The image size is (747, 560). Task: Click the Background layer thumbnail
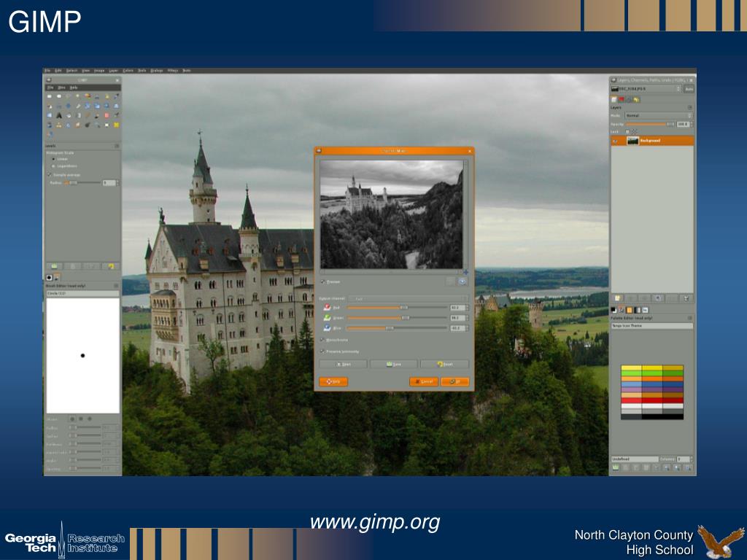632,141
